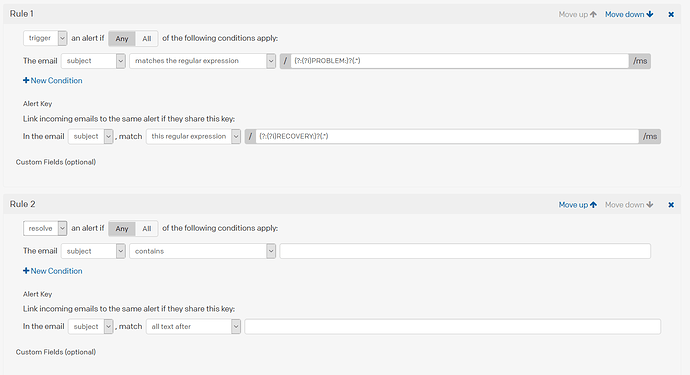Move Rule 1 down with arrow link

(629, 15)
